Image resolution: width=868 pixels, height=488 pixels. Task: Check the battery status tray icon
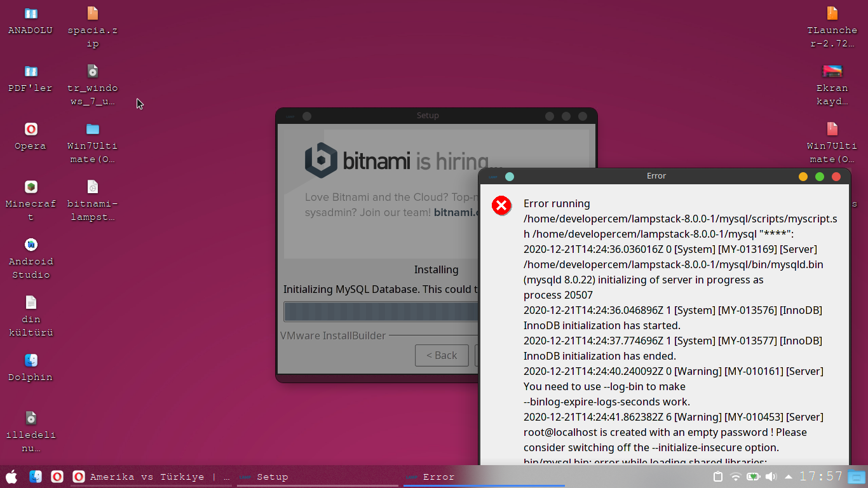pyautogui.click(x=754, y=477)
